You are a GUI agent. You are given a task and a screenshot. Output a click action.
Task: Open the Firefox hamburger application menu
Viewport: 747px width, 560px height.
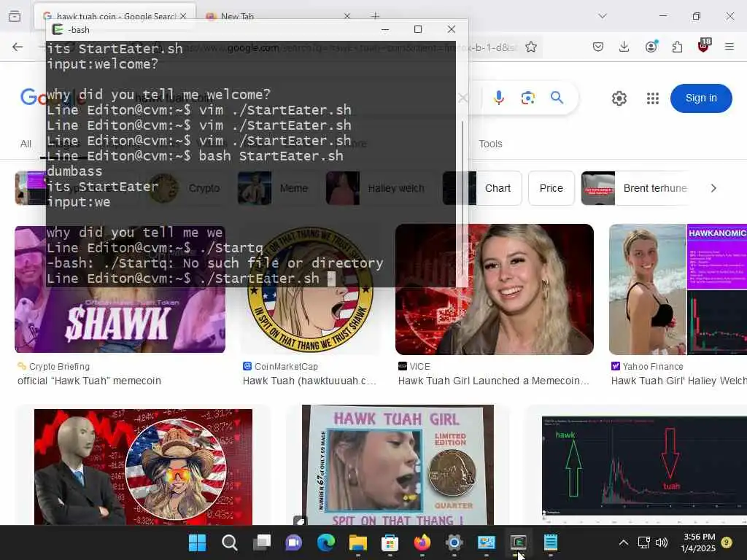tap(729, 47)
